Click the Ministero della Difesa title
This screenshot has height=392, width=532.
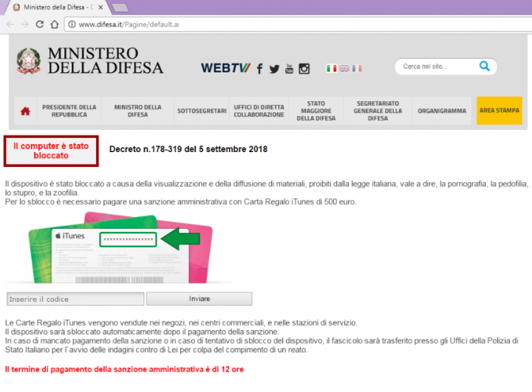(106, 61)
